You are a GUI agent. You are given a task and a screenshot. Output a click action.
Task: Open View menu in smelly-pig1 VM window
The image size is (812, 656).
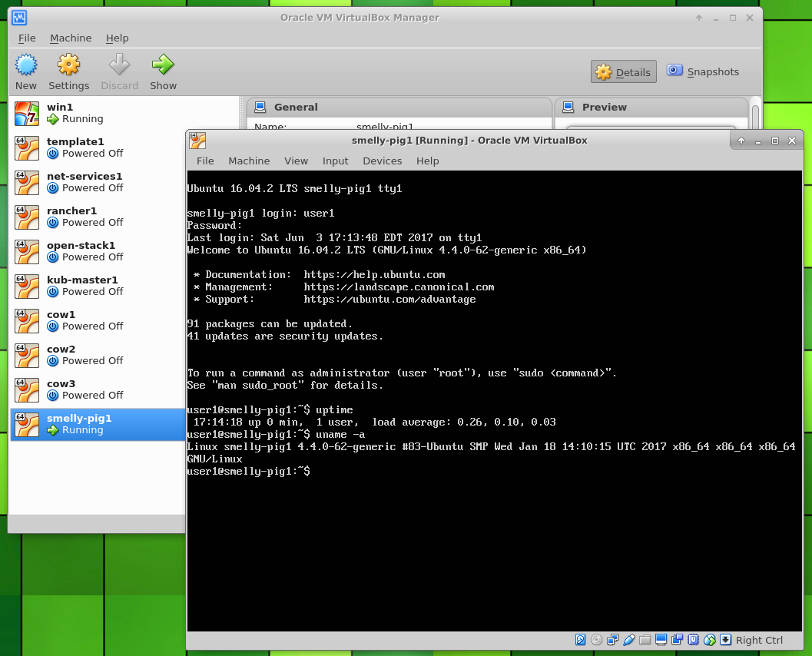pyautogui.click(x=297, y=161)
